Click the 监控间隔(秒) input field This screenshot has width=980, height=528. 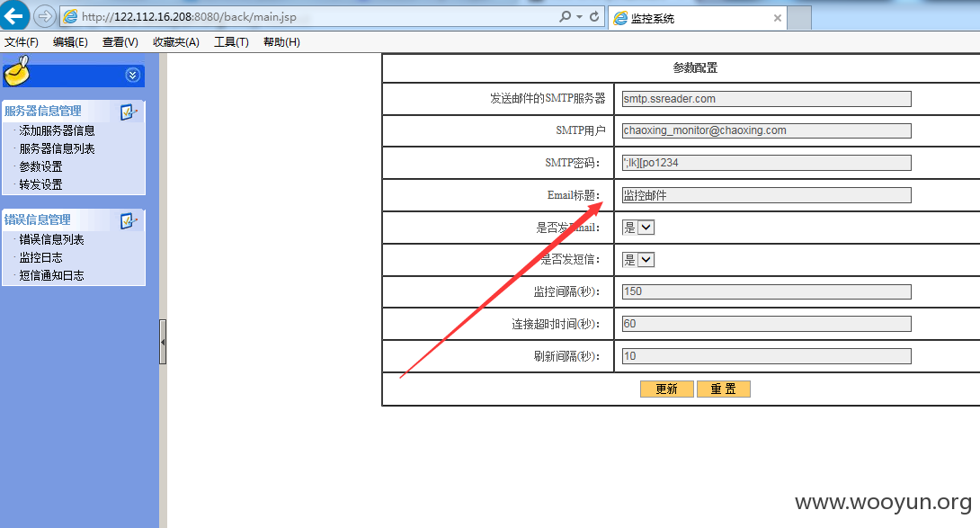tap(766, 291)
